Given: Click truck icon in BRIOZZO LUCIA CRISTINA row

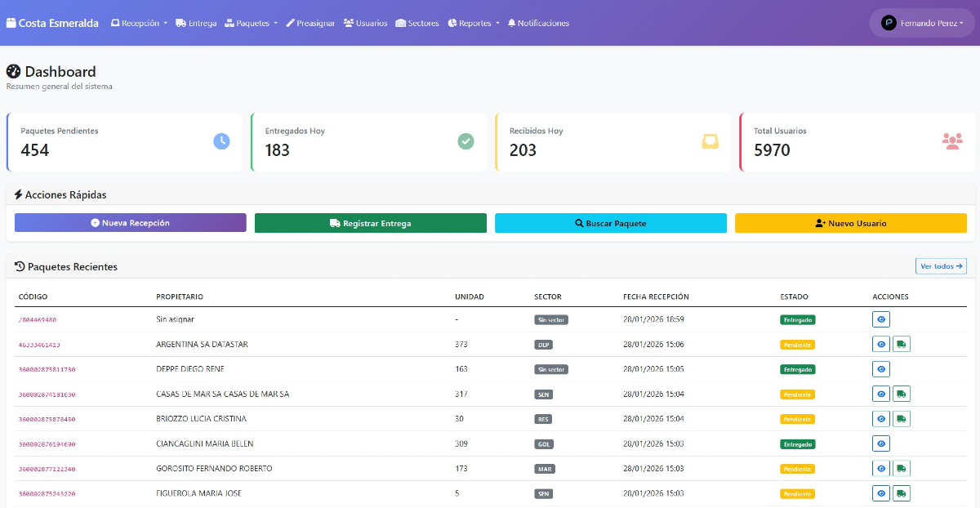Looking at the screenshot, I should click(902, 419).
